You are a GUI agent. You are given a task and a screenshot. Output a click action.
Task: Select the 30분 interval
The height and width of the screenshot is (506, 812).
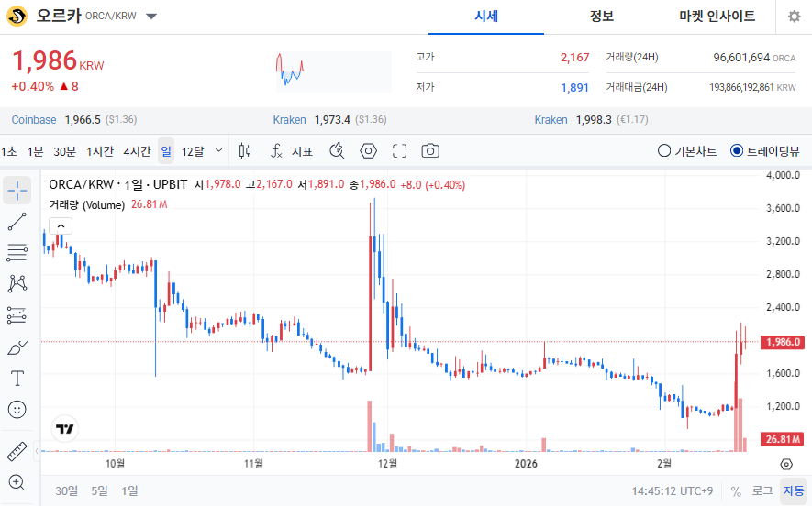[65, 151]
